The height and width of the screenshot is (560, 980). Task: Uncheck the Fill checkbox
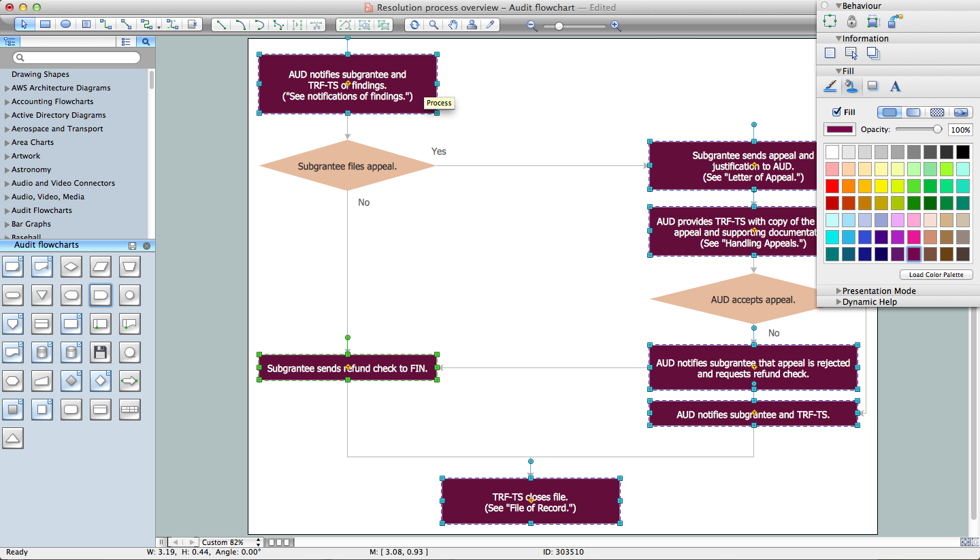click(x=836, y=112)
